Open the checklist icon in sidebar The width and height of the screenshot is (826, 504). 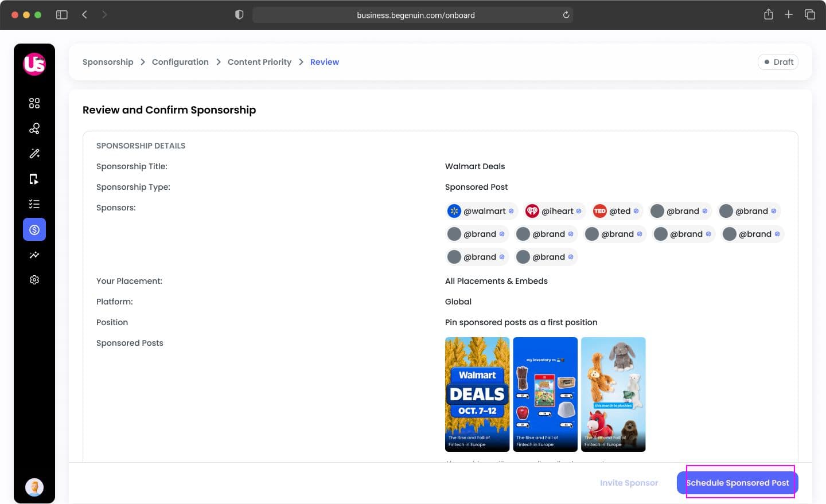pyautogui.click(x=34, y=204)
